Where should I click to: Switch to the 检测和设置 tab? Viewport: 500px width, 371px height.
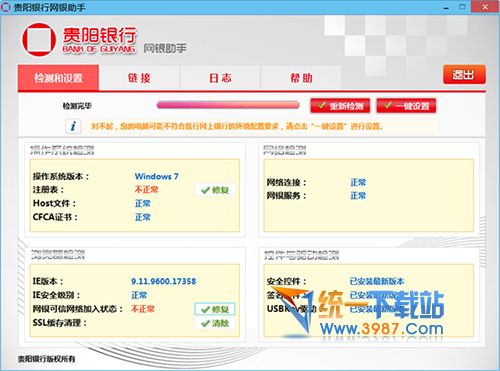(58, 78)
